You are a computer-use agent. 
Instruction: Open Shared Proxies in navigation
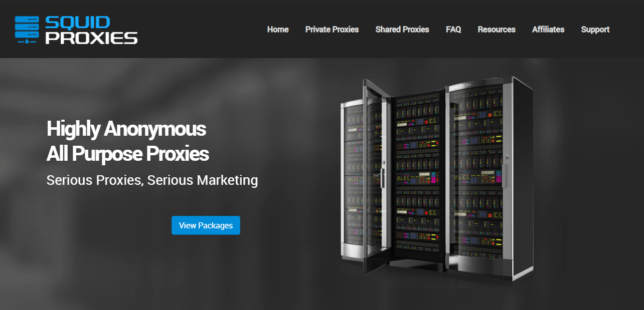(x=402, y=30)
